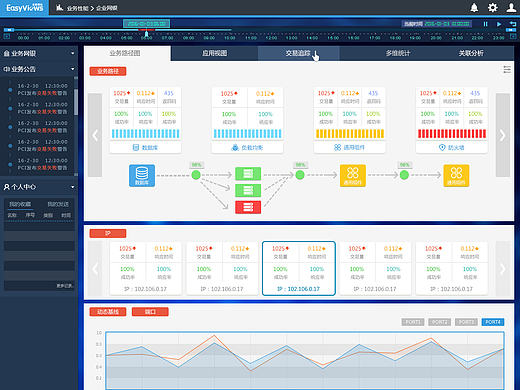This screenshot has width=520, height=390.
Task: Start timeline playback with the play button
Action: tap(499, 24)
